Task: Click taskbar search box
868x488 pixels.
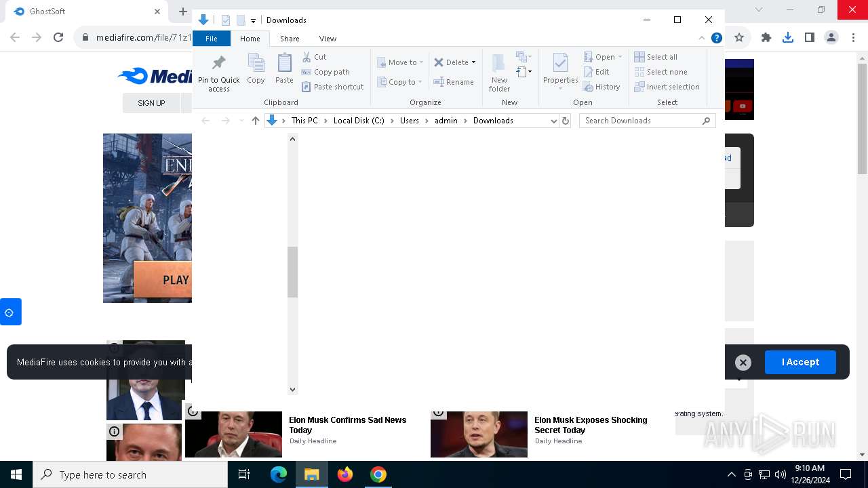Action: (130, 474)
